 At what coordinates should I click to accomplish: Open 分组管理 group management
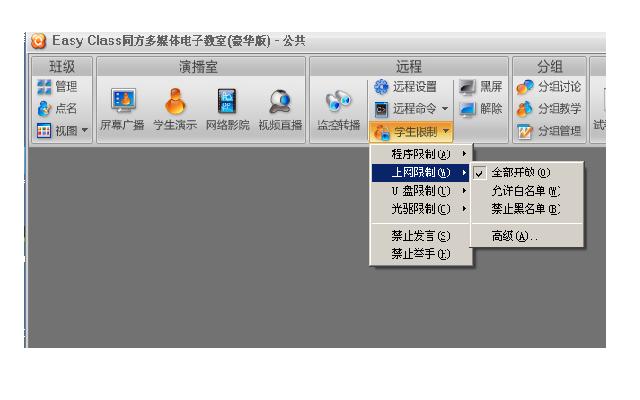pos(548,131)
